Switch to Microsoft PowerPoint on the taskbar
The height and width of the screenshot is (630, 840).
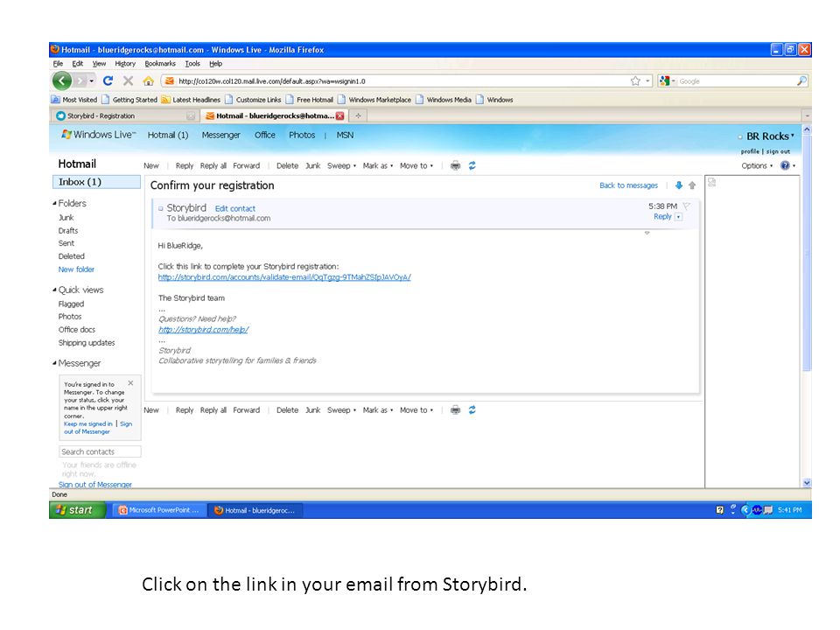[159, 510]
